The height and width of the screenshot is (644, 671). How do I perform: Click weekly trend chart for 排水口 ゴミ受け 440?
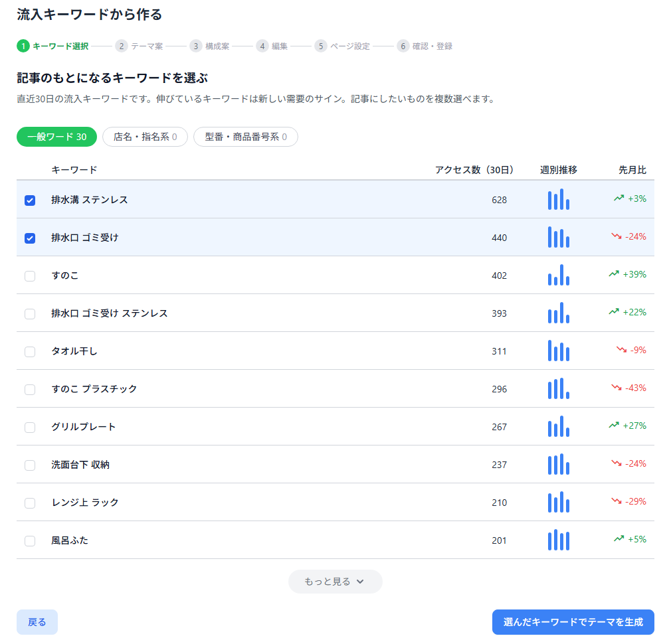[x=559, y=237]
